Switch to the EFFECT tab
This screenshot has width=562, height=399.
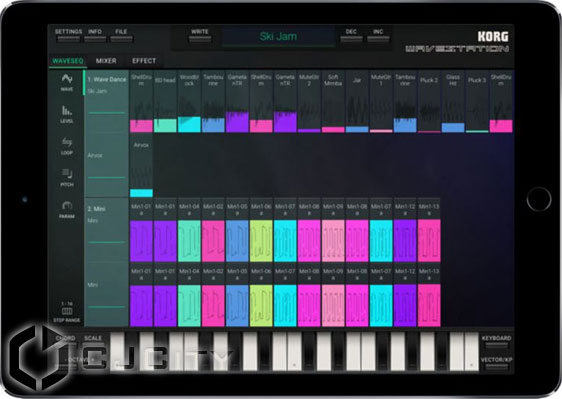click(144, 61)
